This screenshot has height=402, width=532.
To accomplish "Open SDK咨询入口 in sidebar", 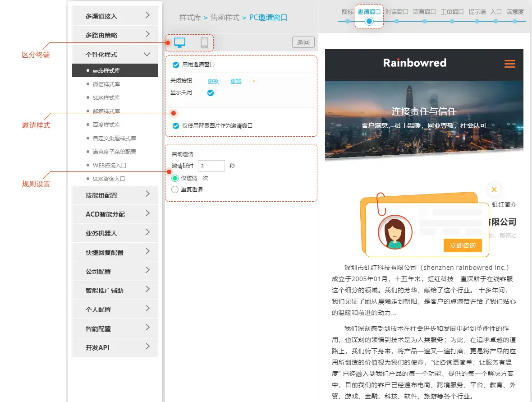I will click(x=109, y=179).
